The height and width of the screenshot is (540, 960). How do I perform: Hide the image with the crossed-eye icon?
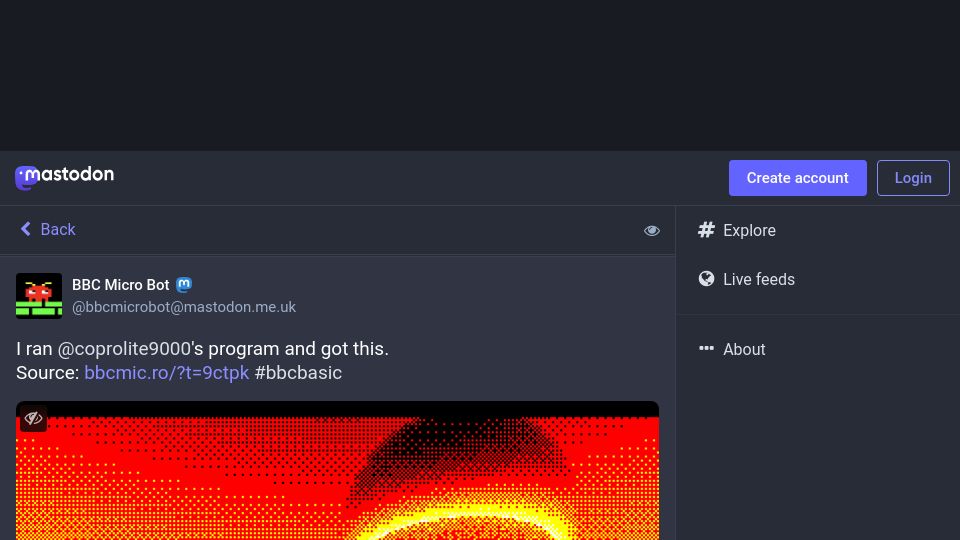pyautogui.click(x=33, y=419)
